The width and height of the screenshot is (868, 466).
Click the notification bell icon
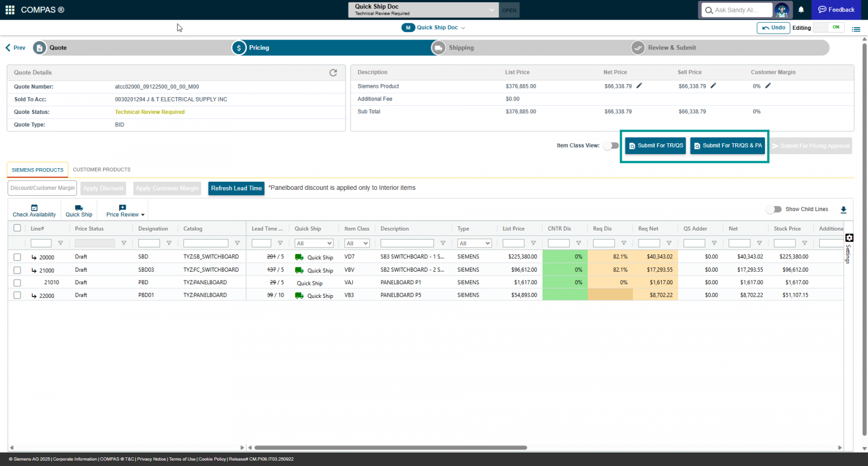[801, 10]
